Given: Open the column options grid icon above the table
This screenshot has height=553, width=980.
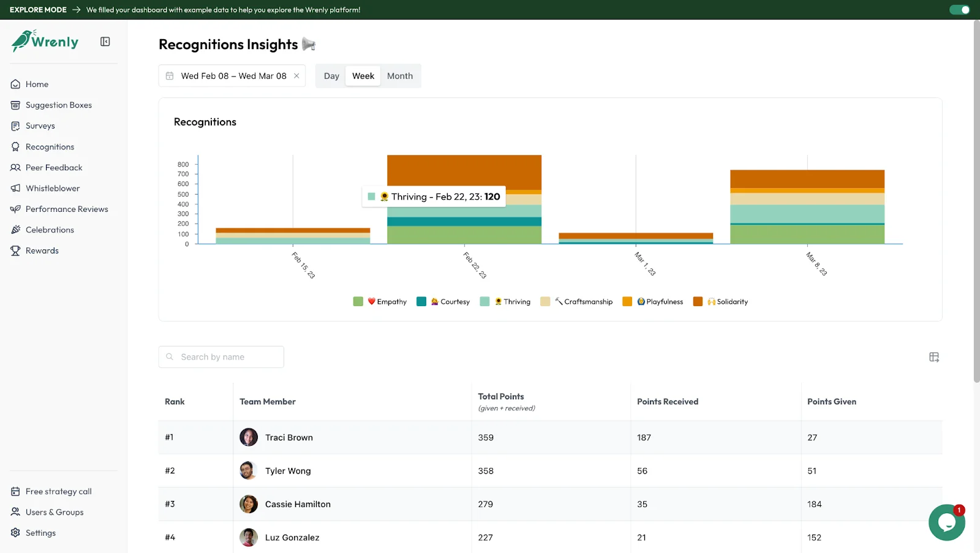Looking at the screenshot, I should [934, 356].
